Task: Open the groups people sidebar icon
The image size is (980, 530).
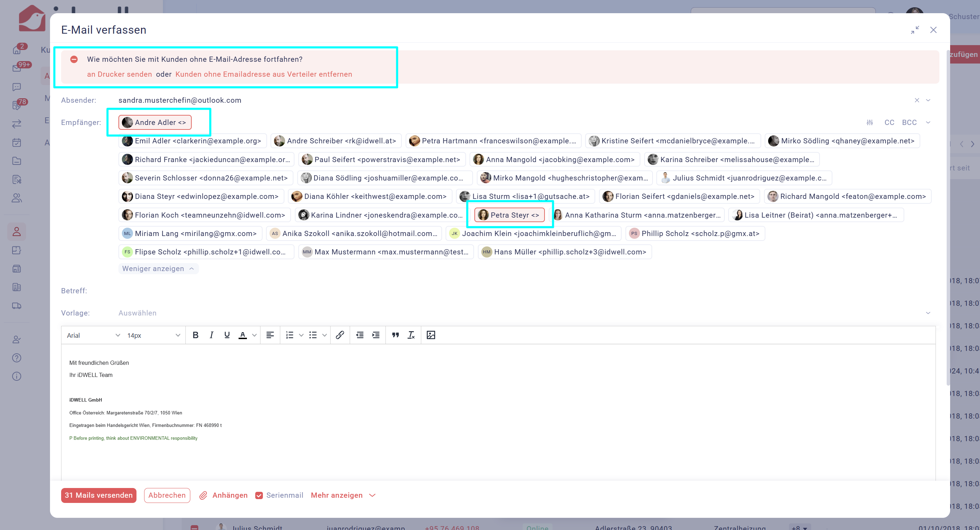Action: (x=17, y=198)
